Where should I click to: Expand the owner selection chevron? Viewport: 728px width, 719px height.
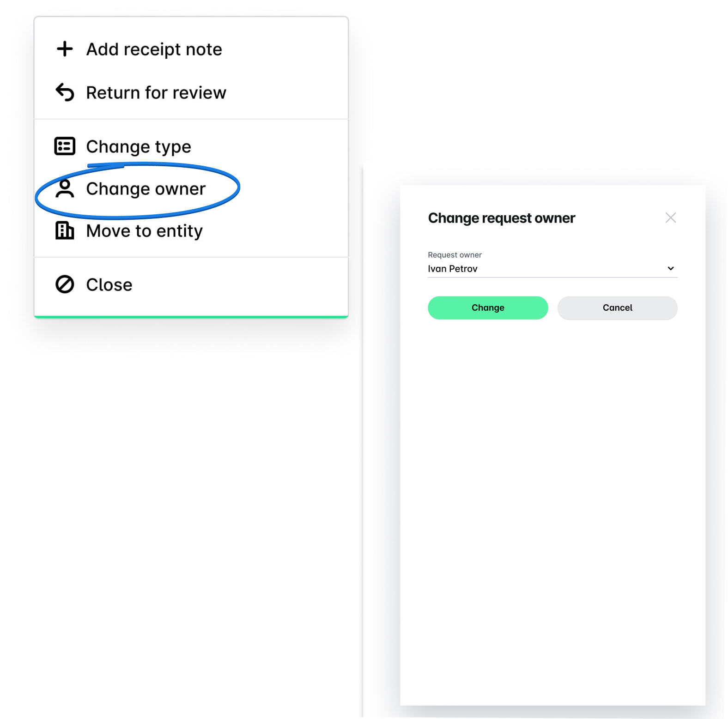point(670,268)
